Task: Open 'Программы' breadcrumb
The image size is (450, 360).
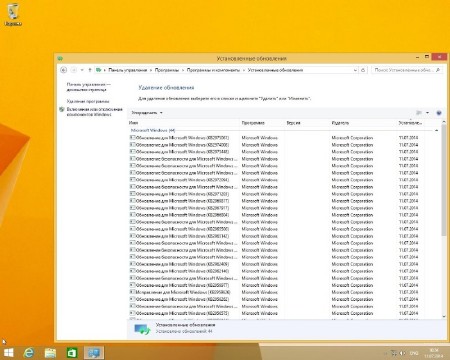Action: pos(167,70)
